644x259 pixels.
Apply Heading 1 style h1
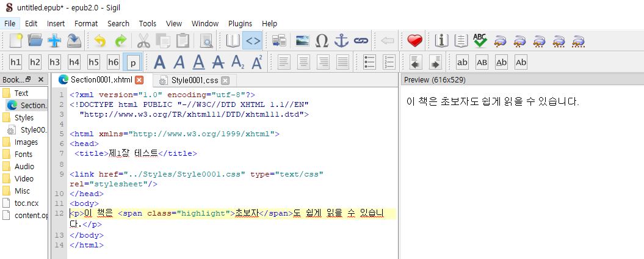tap(16, 62)
